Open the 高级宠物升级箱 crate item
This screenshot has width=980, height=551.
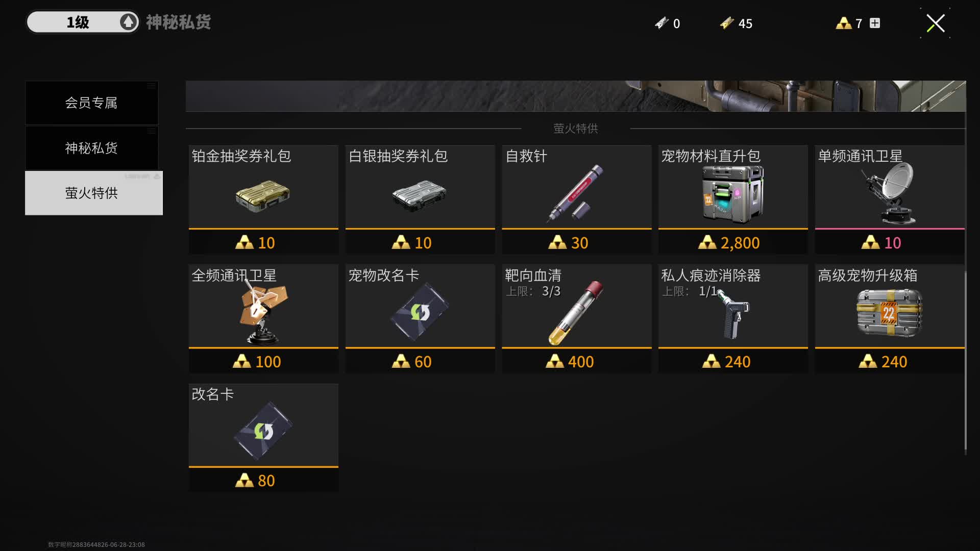[890, 312]
